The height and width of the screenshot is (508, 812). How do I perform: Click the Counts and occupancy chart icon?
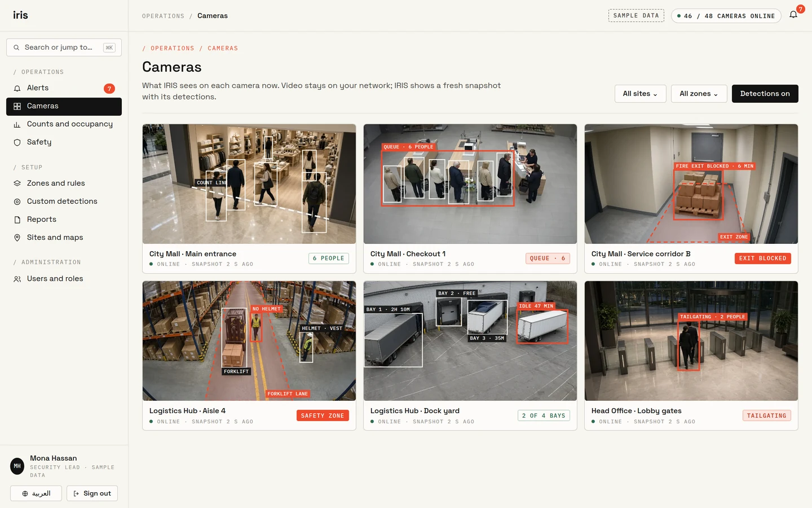point(17,124)
